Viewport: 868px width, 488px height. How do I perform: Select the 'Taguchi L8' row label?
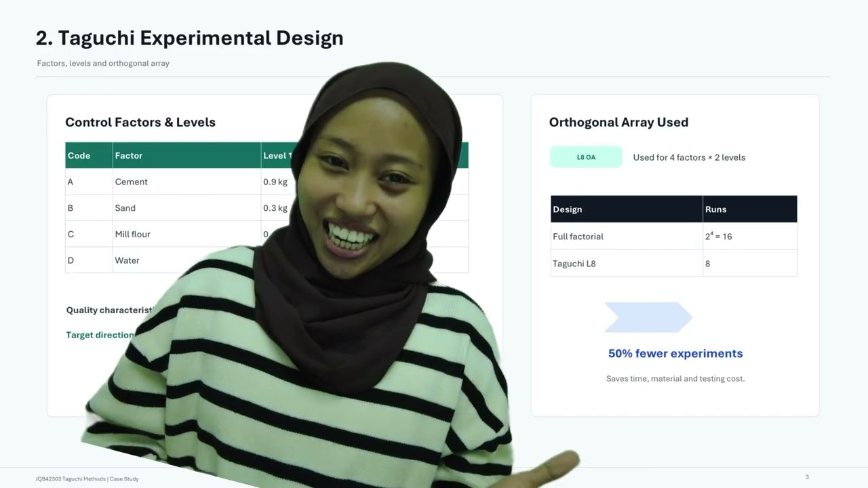coord(574,264)
